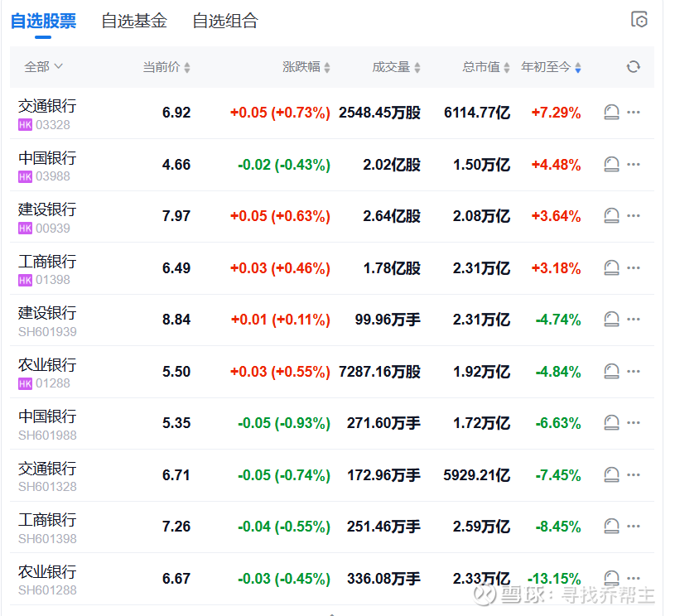Open more options for 工商银行 01398

tap(634, 267)
